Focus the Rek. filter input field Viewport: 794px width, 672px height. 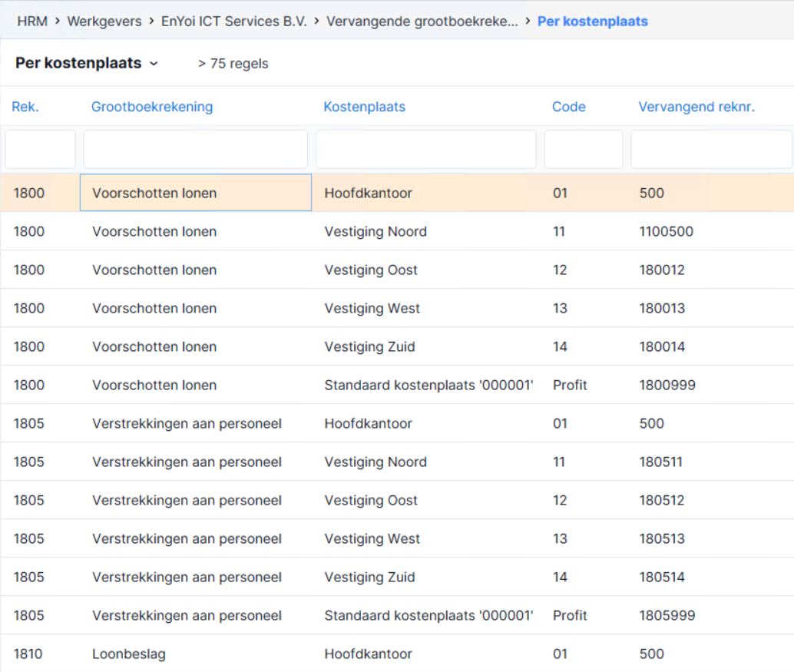pyautogui.click(x=41, y=150)
